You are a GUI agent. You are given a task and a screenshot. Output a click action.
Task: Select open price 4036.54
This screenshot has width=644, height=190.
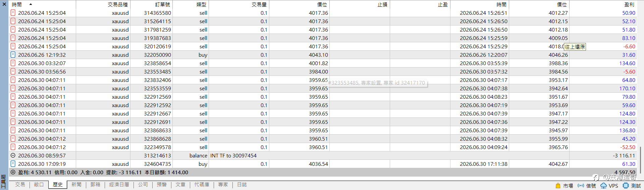click(x=318, y=164)
